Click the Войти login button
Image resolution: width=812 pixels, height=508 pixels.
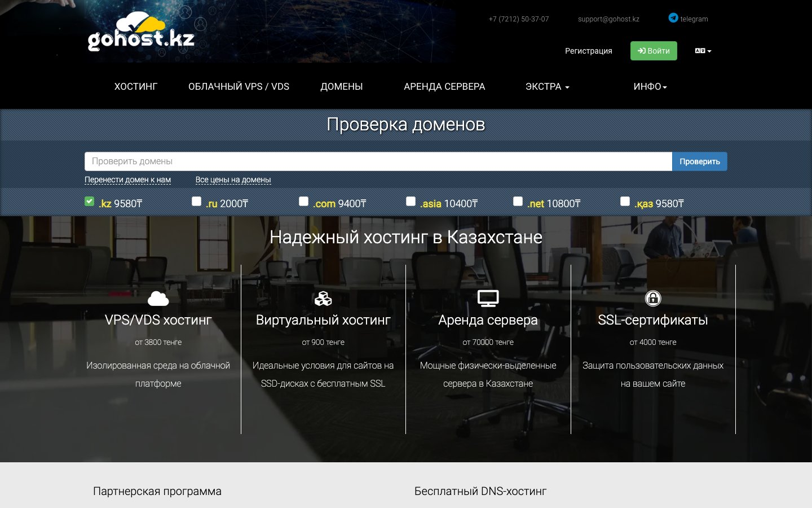(654, 51)
